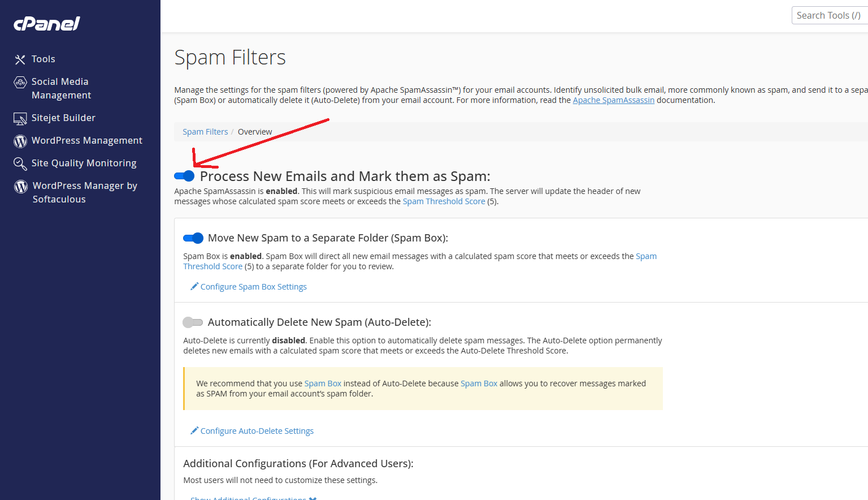Click first Spam Box link in recommendation notice

tap(323, 383)
